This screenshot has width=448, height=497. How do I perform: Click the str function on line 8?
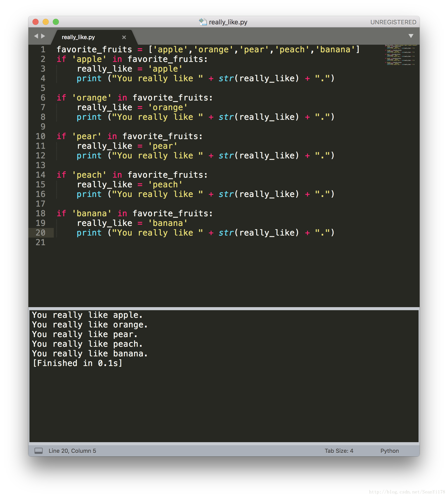(x=226, y=117)
